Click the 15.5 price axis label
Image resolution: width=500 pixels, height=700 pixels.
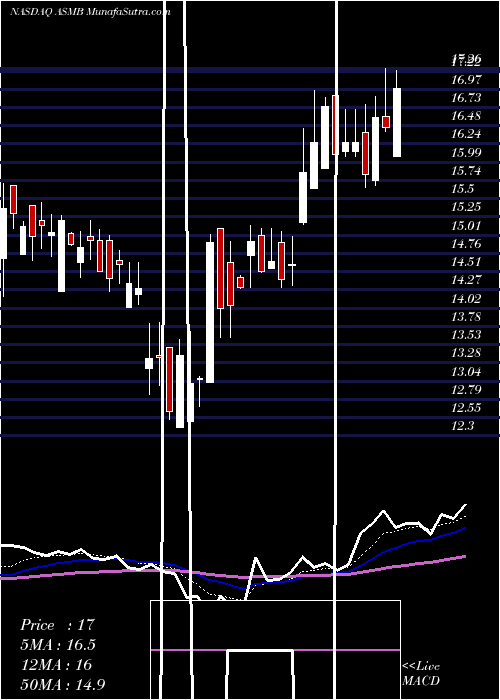pyautogui.click(x=463, y=189)
